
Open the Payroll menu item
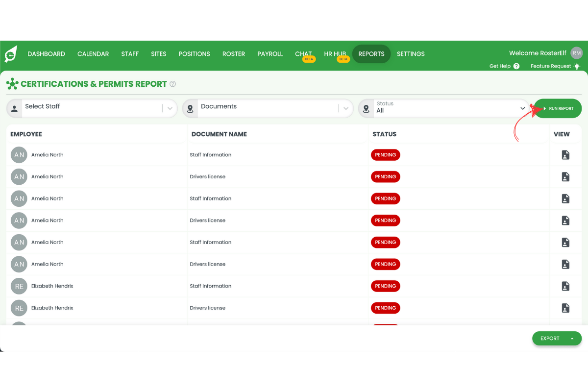pyautogui.click(x=269, y=54)
